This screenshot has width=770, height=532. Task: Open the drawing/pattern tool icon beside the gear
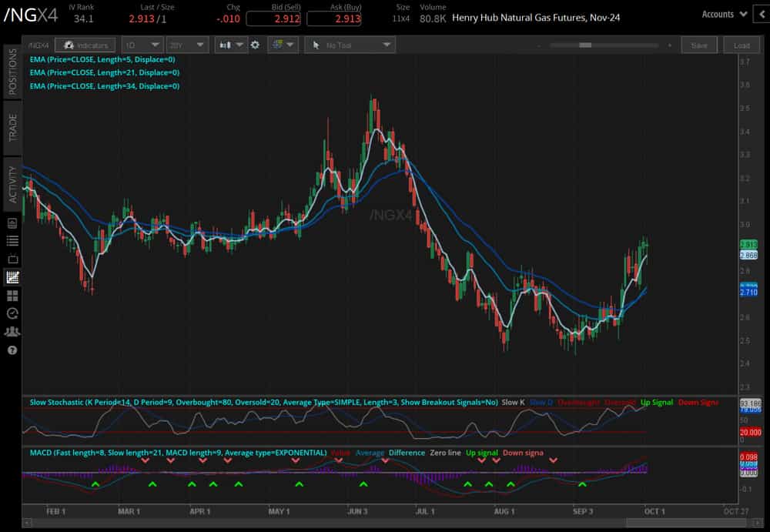(x=279, y=45)
